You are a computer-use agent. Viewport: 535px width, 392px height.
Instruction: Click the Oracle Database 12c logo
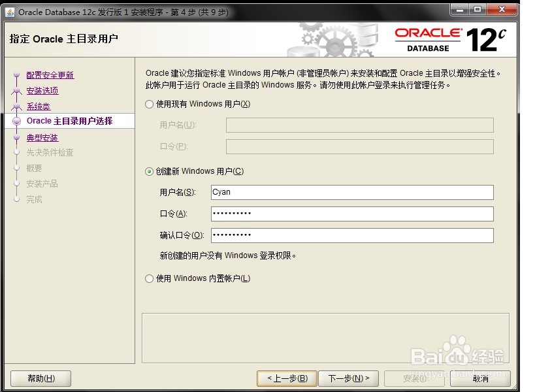point(450,40)
